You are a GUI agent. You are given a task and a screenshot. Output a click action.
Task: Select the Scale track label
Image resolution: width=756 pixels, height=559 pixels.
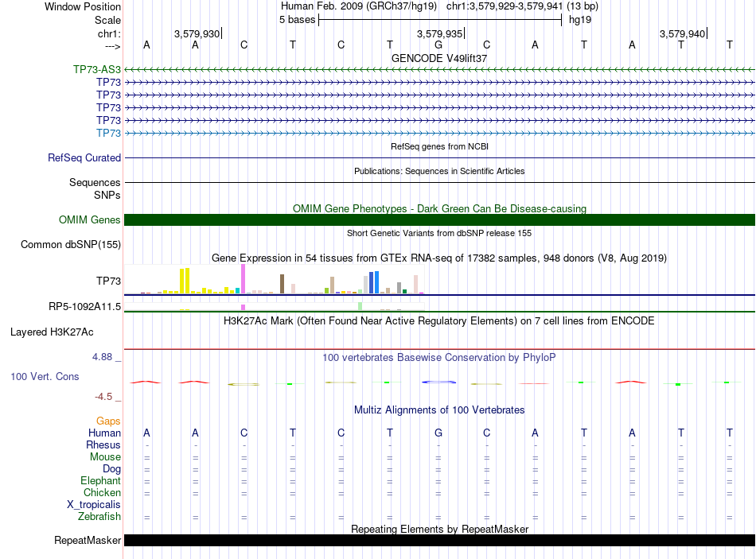pyautogui.click(x=107, y=20)
